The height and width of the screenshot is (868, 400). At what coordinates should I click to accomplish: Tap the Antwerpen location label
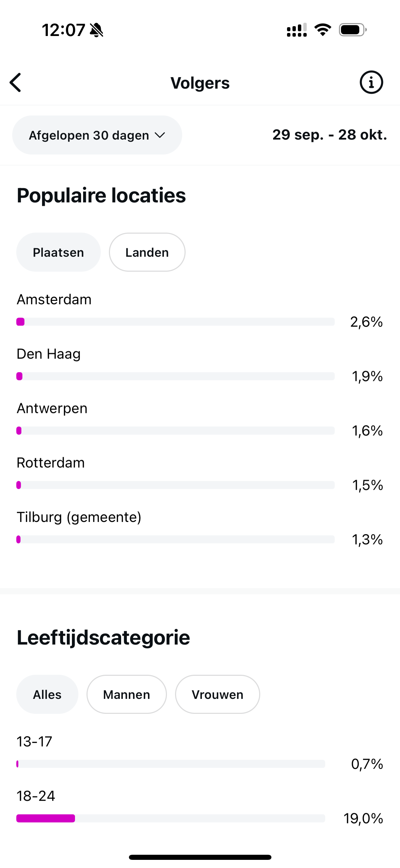tap(52, 409)
